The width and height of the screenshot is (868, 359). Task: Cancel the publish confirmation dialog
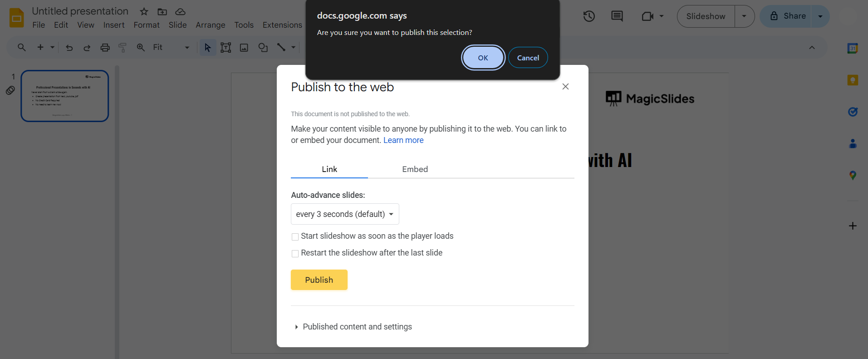528,58
